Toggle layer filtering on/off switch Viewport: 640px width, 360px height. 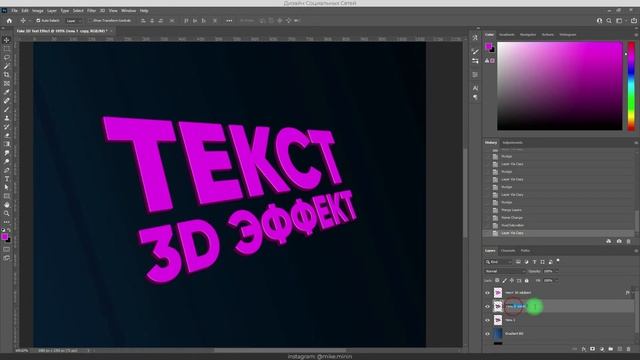558,260
